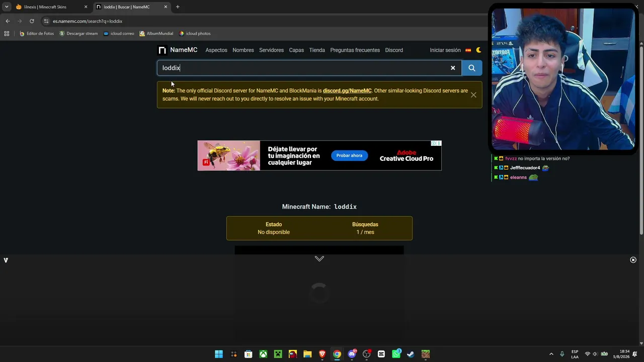Clear the loddix search text with the X
The height and width of the screenshot is (362, 644).
453,68
